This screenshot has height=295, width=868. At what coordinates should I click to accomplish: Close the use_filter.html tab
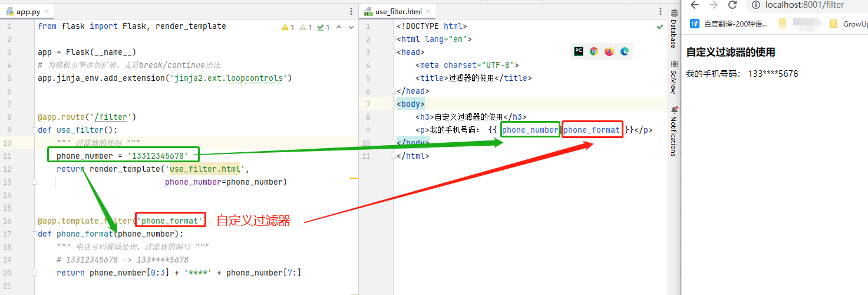pos(428,12)
